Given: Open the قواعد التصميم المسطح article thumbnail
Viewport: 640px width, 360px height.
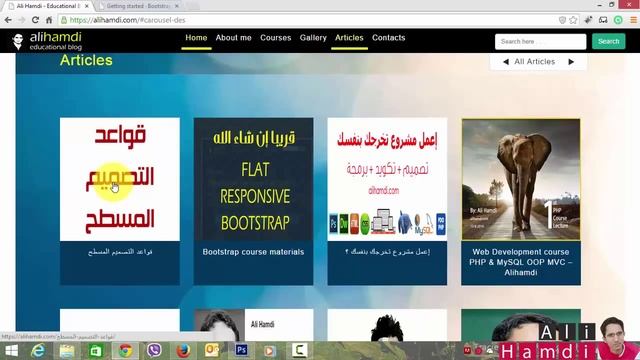Looking at the screenshot, I should pos(120,179).
